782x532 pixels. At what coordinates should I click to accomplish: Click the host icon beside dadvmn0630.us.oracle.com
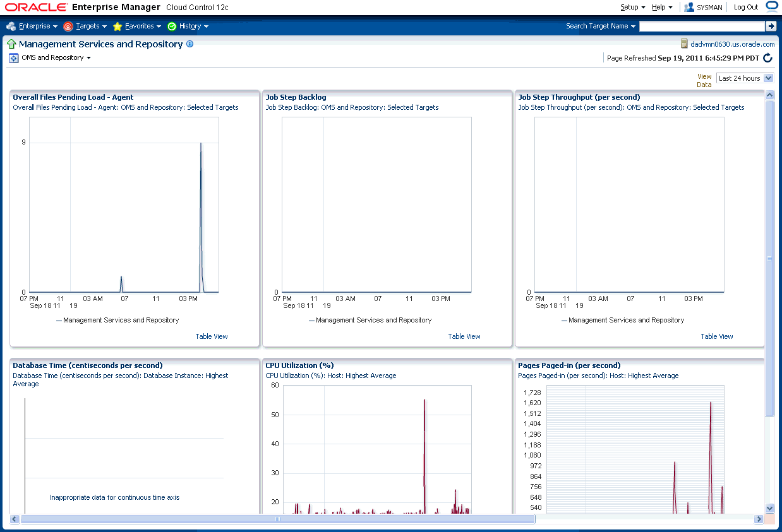point(684,44)
